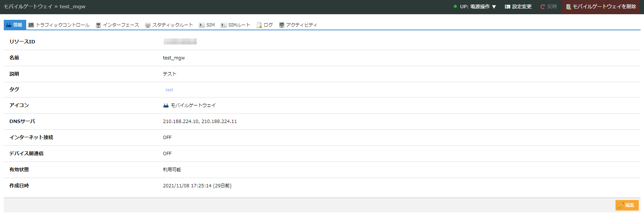Click the トラフィックコントロール tab icon
Image resolution: width=644 pixels, height=215 pixels.
[31, 25]
